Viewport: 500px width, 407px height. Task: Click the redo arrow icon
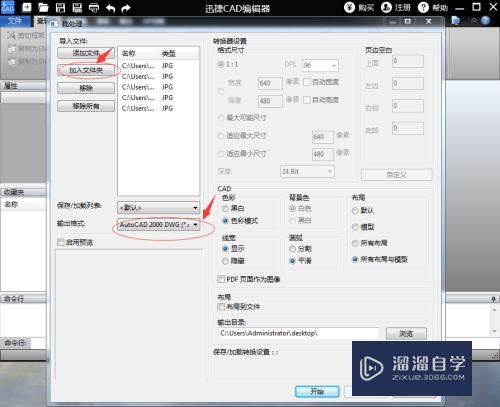point(126,8)
